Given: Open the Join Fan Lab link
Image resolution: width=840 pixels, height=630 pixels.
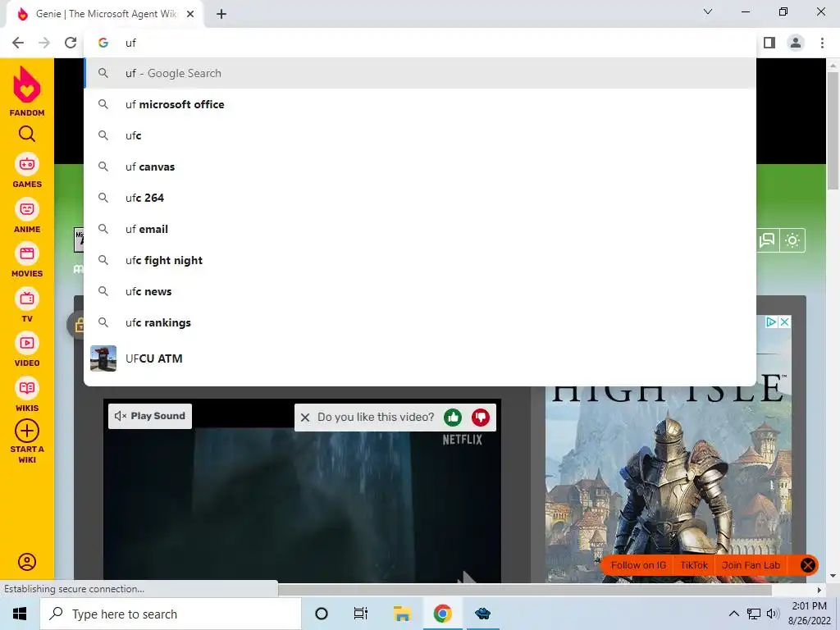Looking at the screenshot, I should pyautogui.click(x=751, y=565).
